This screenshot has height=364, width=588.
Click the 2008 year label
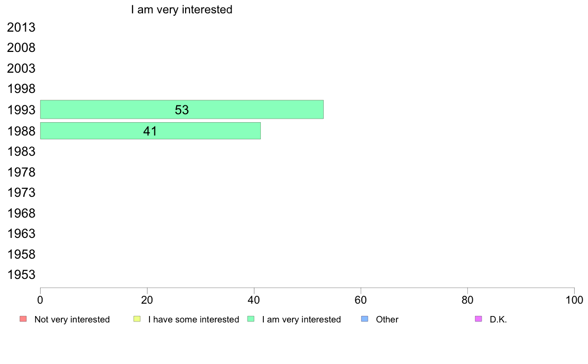click(x=21, y=48)
